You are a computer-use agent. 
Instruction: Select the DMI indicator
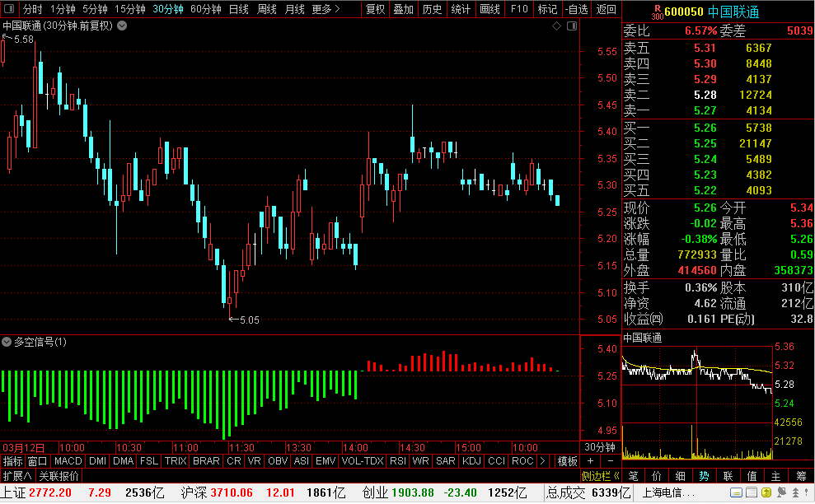click(98, 461)
